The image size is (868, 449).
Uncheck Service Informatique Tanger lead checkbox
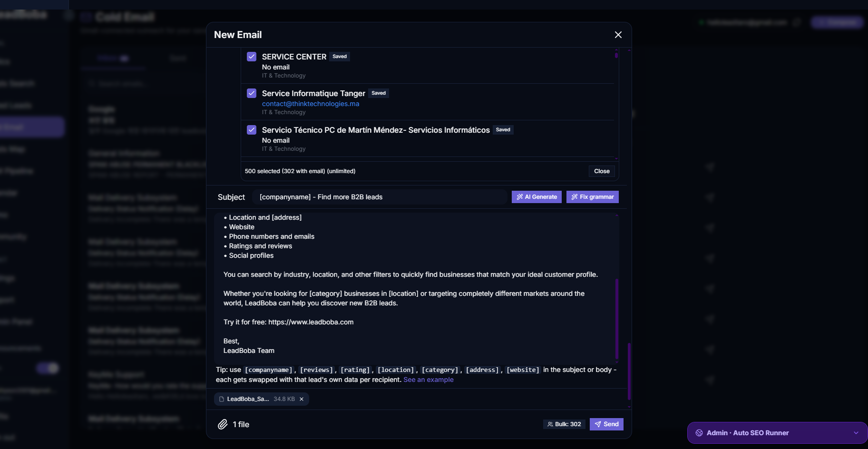252,93
